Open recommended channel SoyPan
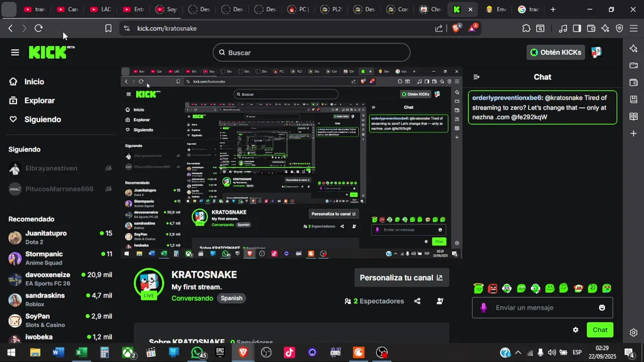This screenshot has height=362, width=644. [60, 320]
